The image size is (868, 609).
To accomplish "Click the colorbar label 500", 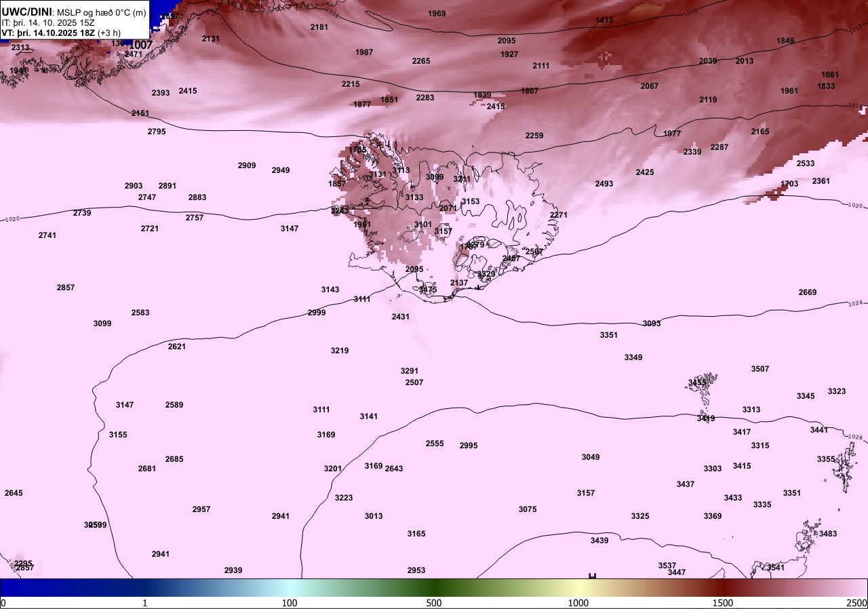I will point(434,603).
